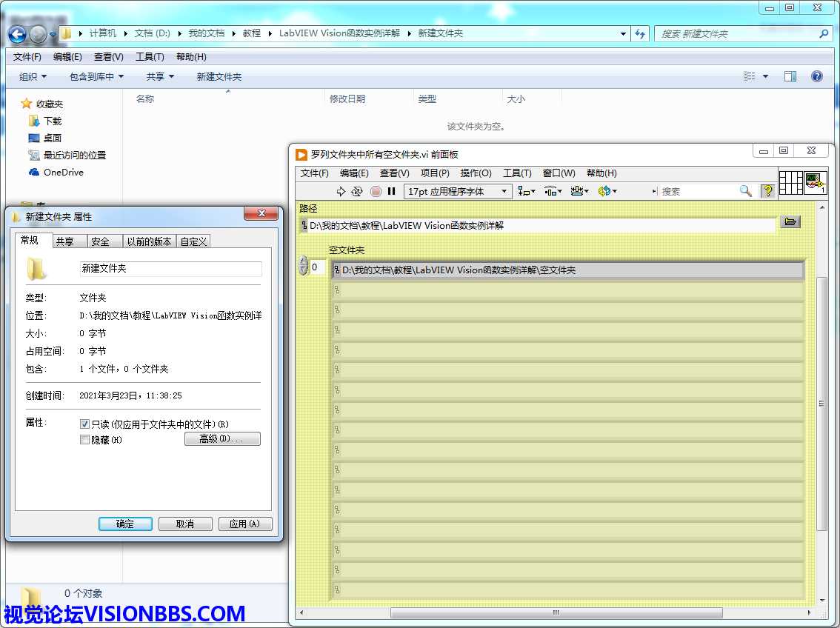Open the 17pt 应用程序字体 font dropdown

click(458, 191)
